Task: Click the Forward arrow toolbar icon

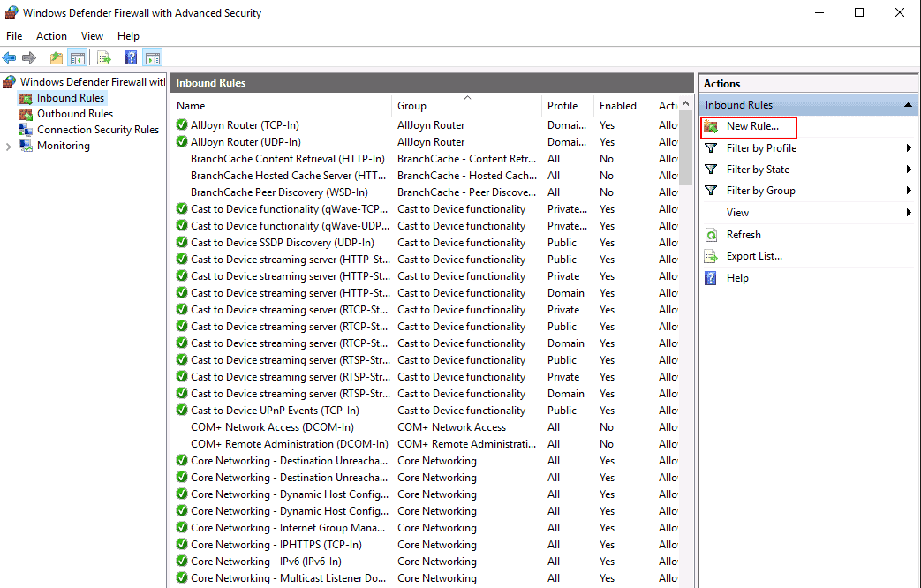Action: coord(29,57)
